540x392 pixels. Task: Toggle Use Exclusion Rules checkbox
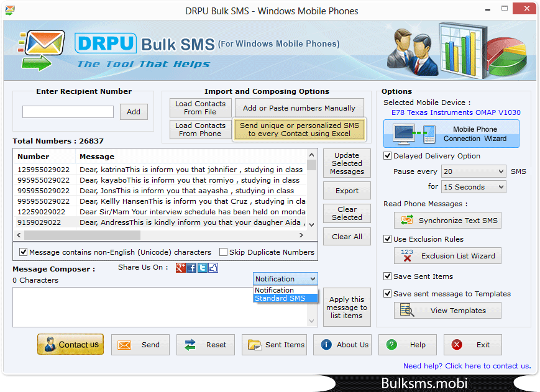[387, 239]
